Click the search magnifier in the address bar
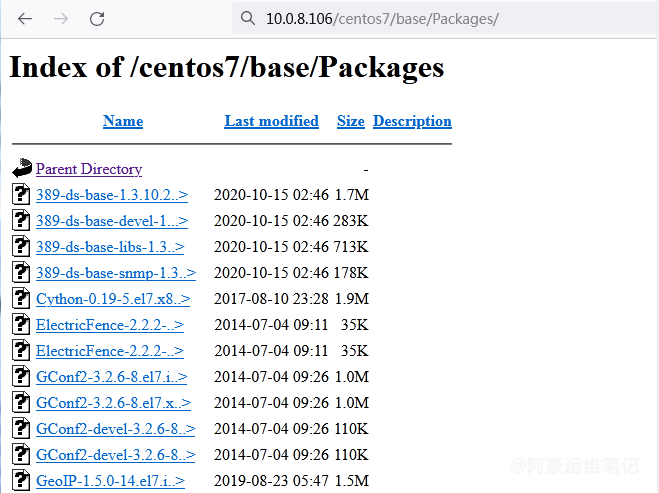The height and width of the screenshot is (493, 659). click(248, 18)
